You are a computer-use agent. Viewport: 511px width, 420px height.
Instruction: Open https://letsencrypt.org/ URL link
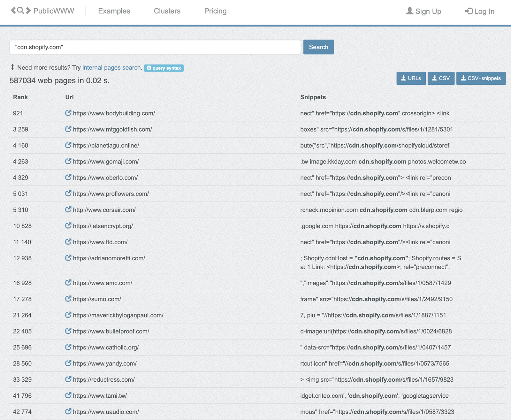tap(103, 226)
